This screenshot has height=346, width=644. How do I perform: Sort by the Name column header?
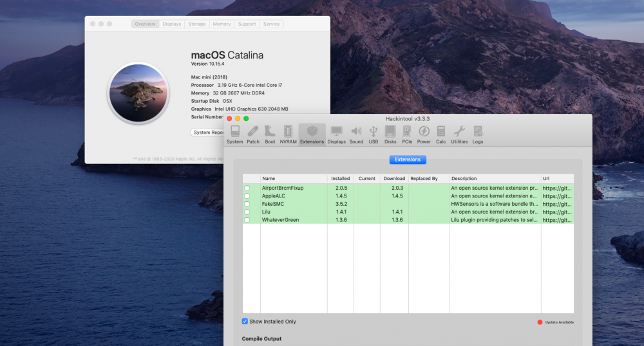[x=294, y=178]
